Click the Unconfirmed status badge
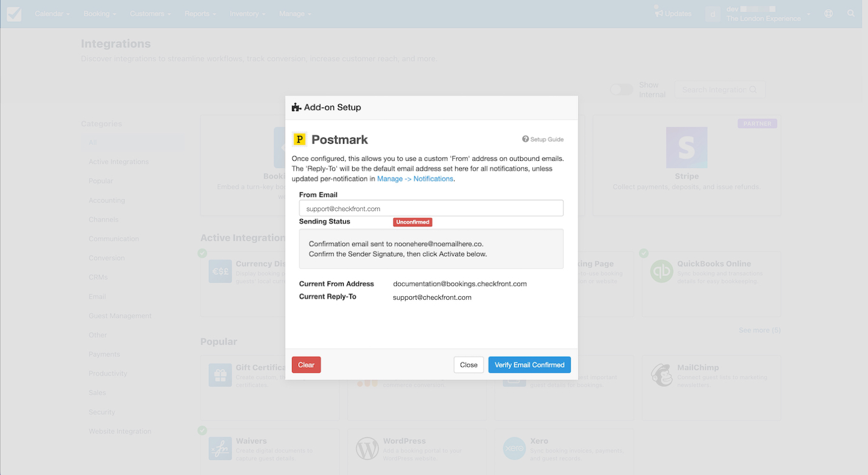 click(413, 222)
